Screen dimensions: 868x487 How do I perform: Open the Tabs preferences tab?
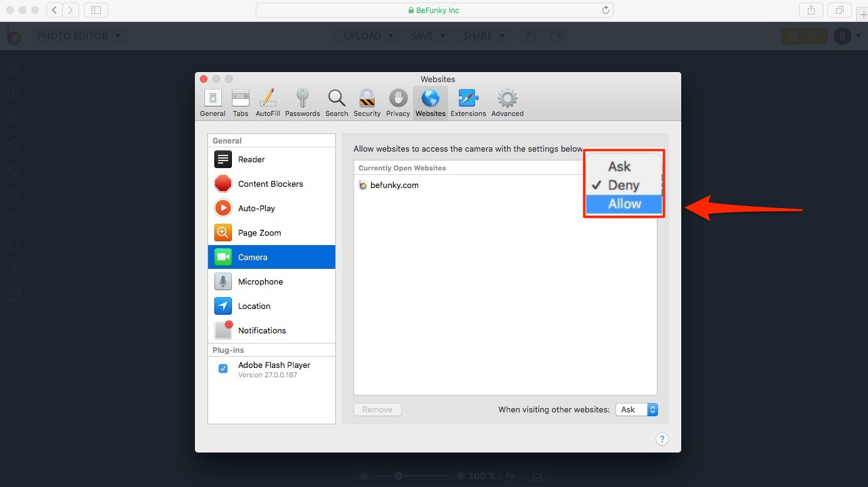pos(241,103)
